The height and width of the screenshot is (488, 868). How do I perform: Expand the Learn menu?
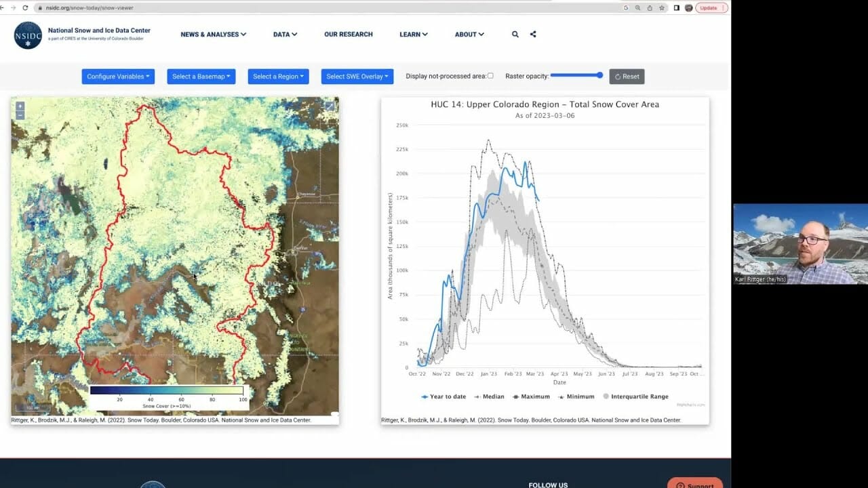pyautogui.click(x=413, y=35)
